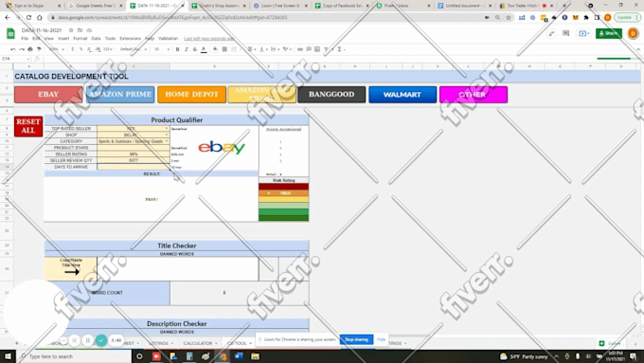Screen dimensions: 644x363
Task: Open the CATEGORY dropdown cell
Action: click(134, 141)
